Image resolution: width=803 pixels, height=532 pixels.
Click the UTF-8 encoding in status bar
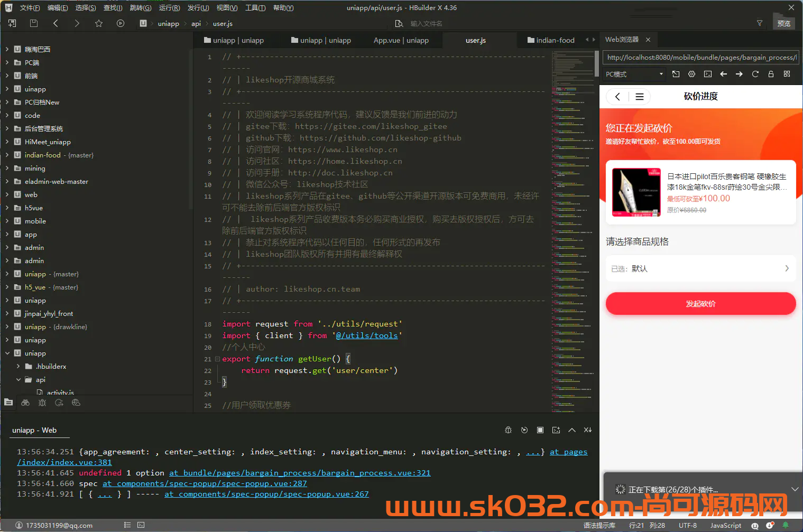pos(687,525)
